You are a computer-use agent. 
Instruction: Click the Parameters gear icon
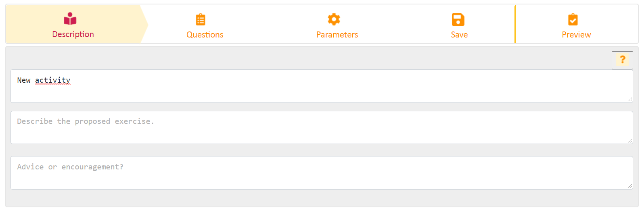[x=334, y=19]
